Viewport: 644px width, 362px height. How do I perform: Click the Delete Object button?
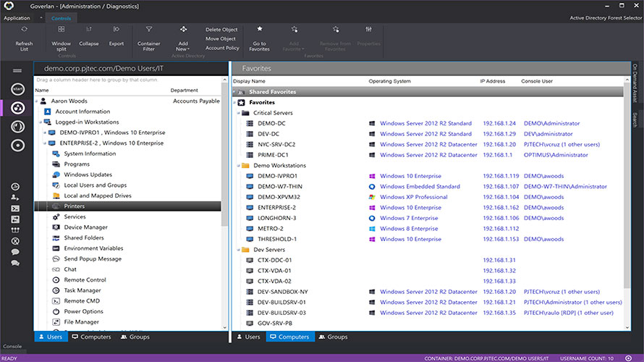pos(221,30)
